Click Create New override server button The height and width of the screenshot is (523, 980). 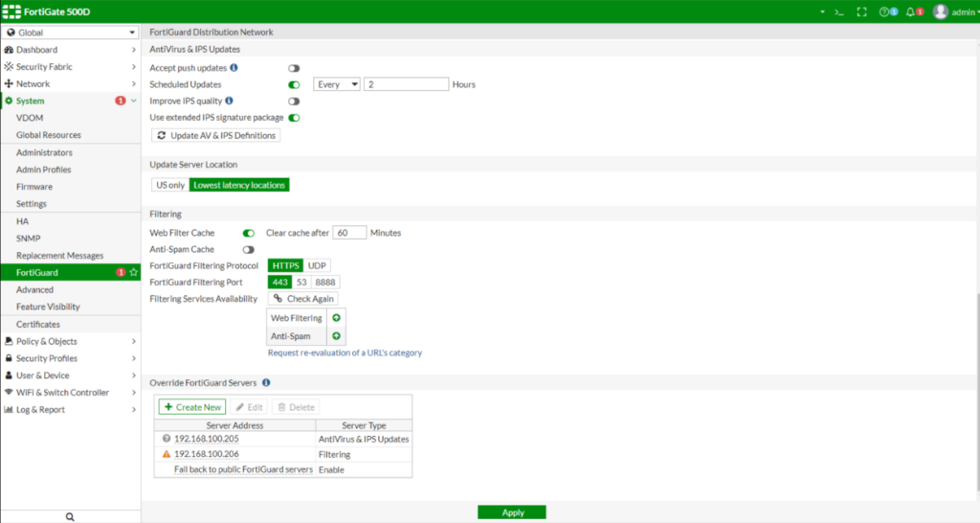[192, 407]
